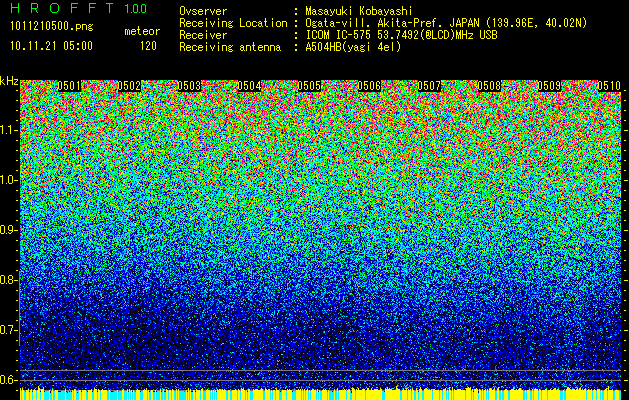629x400 pixels.
Task: Click the Ogata-vill. Akita-Pref. JAPAN location text
Action: [x=446, y=23]
